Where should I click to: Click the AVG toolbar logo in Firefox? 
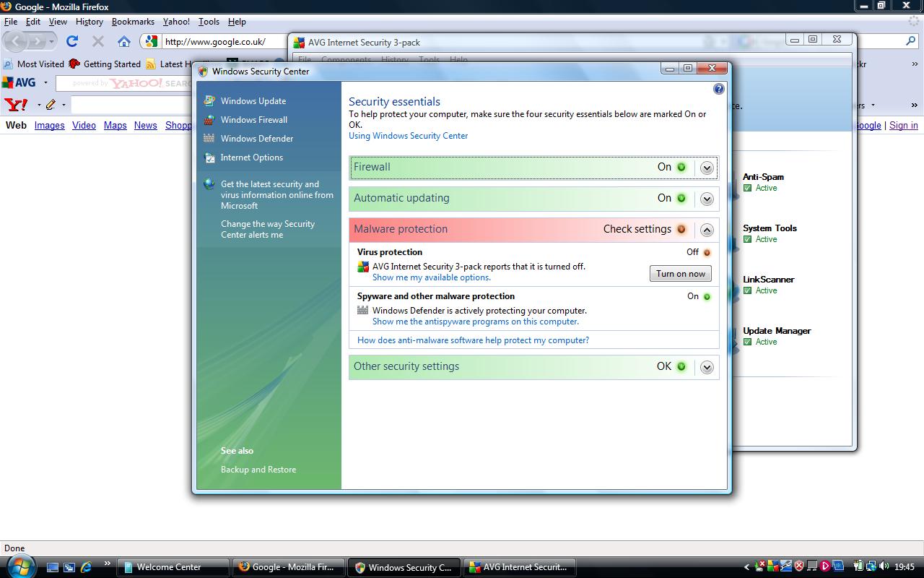tap(19, 83)
